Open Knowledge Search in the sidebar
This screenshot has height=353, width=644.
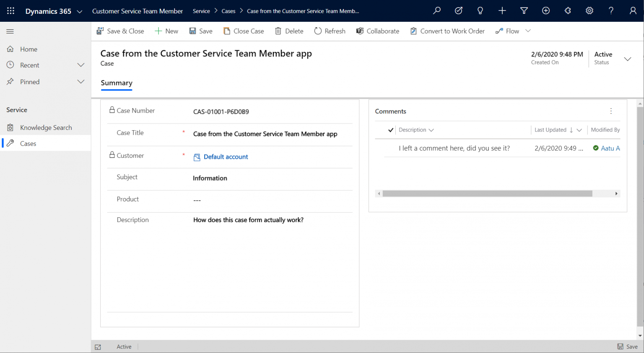(x=46, y=128)
